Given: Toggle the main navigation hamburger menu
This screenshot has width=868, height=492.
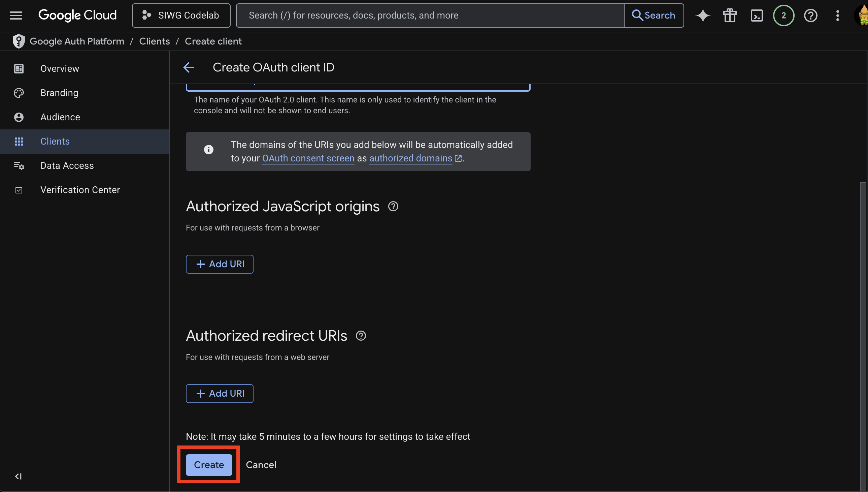Looking at the screenshot, I should point(16,15).
